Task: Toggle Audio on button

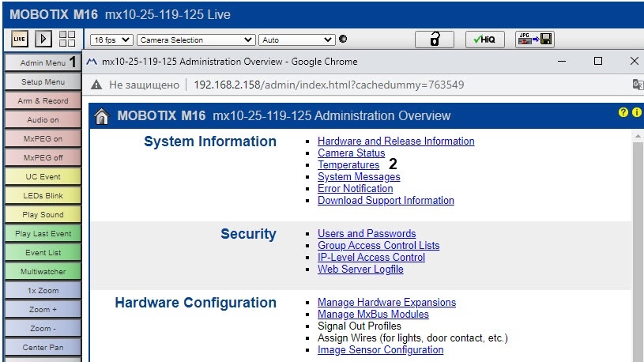Action: (43, 120)
